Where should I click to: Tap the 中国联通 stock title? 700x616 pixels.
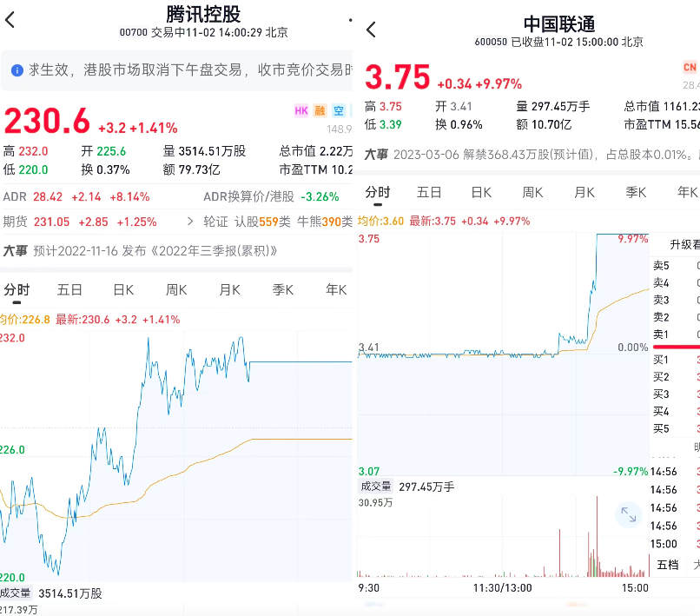(x=559, y=24)
